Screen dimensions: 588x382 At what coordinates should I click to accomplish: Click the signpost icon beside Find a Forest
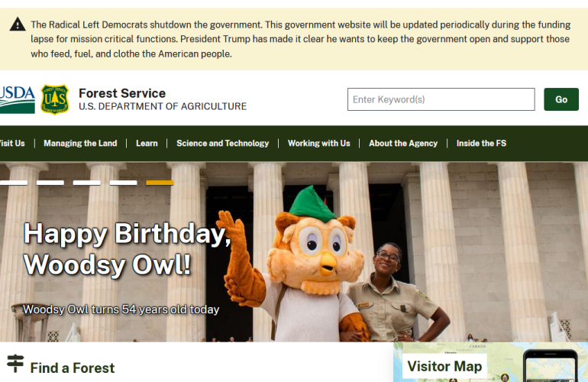15,363
